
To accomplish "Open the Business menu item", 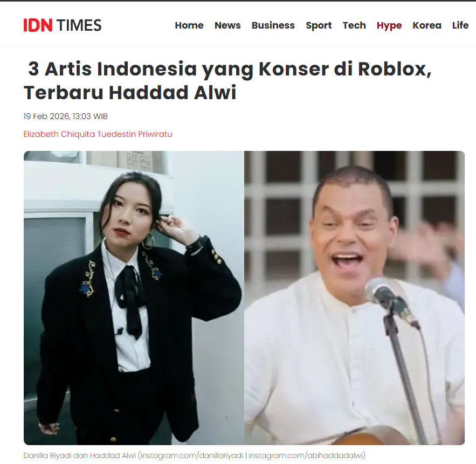I will click(273, 25).
